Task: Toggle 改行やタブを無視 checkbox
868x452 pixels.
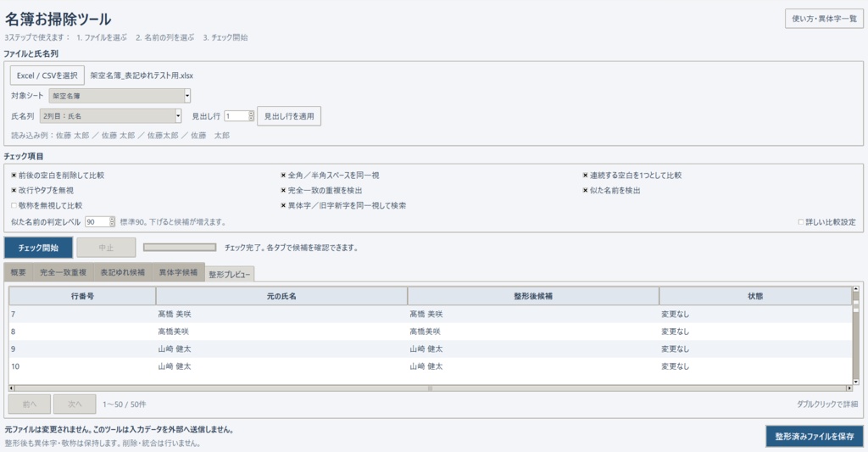Action: 14,190
